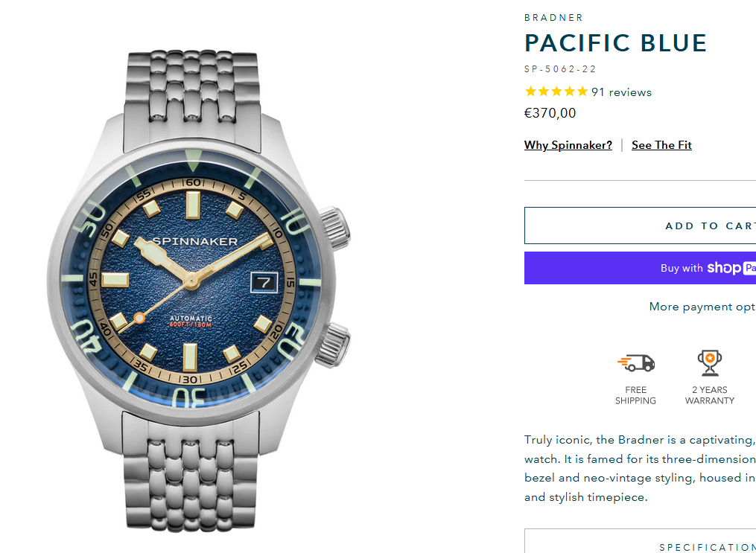Click the SPINNAKER logo on the dial
This screenshot has height=553, width=756.
[x=195, y=241]
